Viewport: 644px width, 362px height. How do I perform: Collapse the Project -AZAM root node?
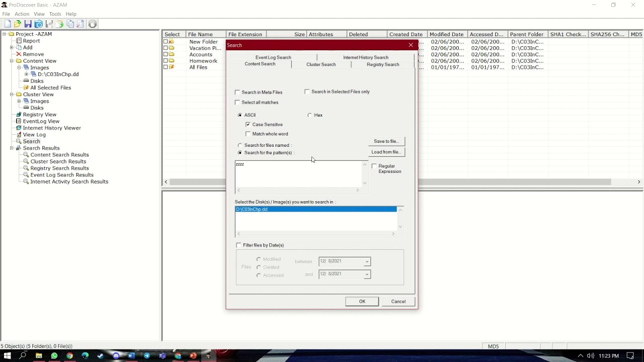pyautogui.click(x=5, y=34)
